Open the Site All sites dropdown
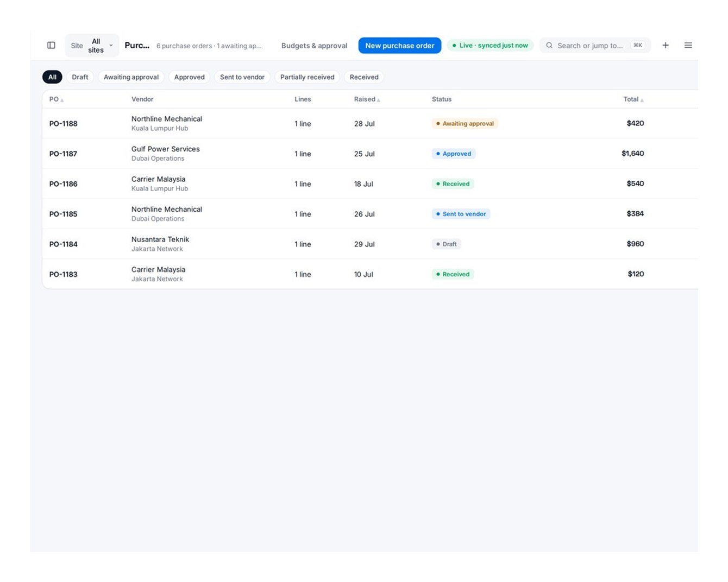 [92, 46]
